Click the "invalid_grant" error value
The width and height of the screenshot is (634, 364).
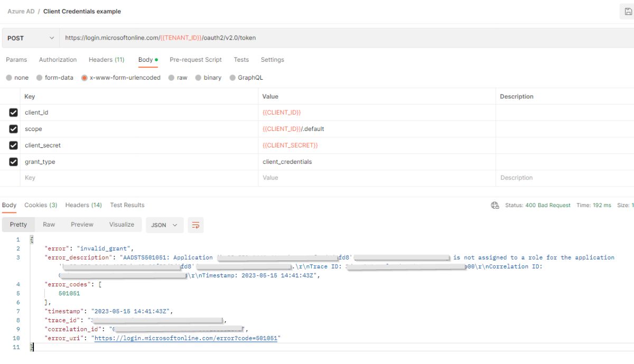click(106, 248)
